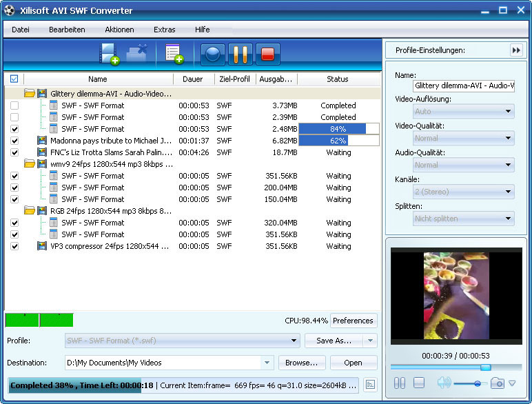Click folder icon of RGB 24fps group
532x404 pixels.
(x=30, y=211)
